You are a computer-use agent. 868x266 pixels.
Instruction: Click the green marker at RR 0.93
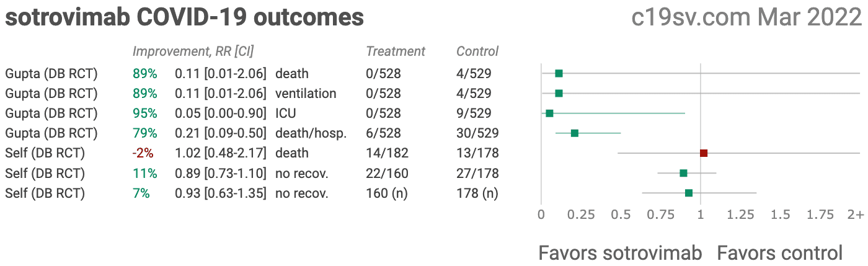[x=689, y=193]
